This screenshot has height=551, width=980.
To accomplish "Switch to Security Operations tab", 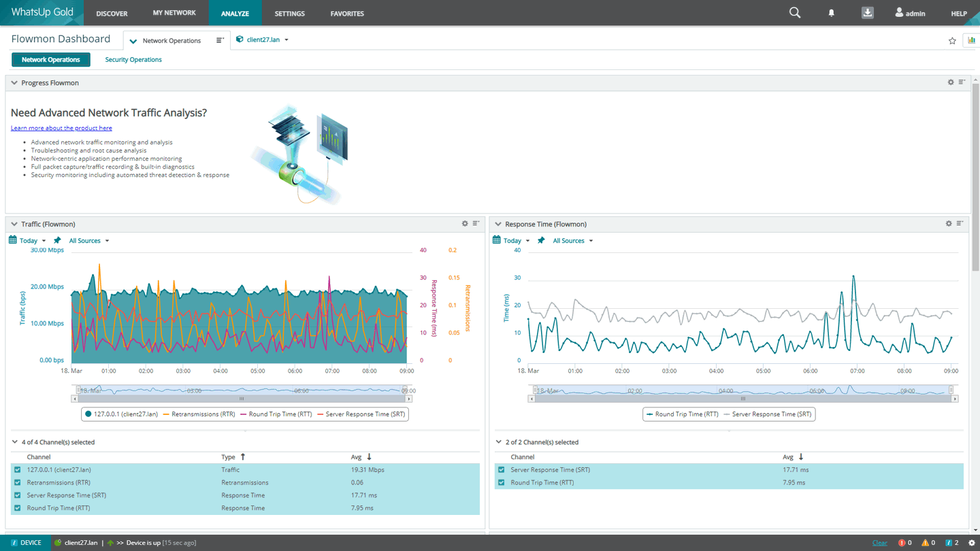I will (x=133, y=60).
